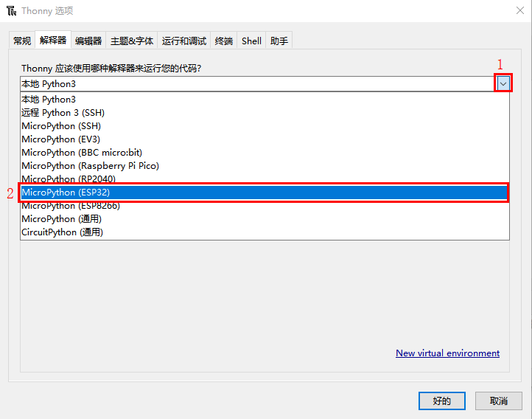The width and height of the screenshot is (532, 419).
Task: Select MicroPython (ESP32) option
Action: 265,193
